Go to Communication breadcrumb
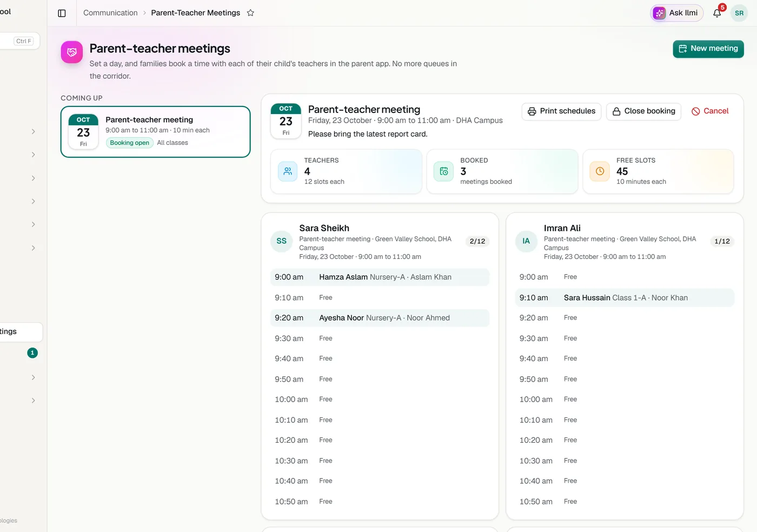757x532 pixels. tap(110, 13)
